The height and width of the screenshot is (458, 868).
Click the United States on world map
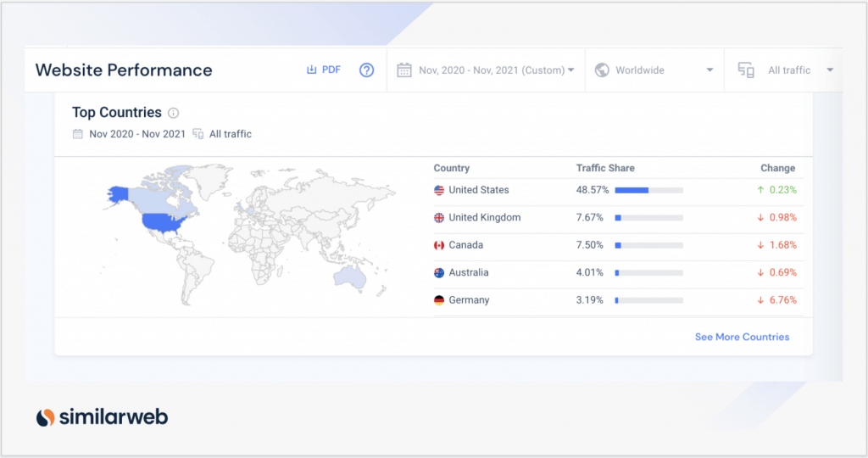pos(164,222)
